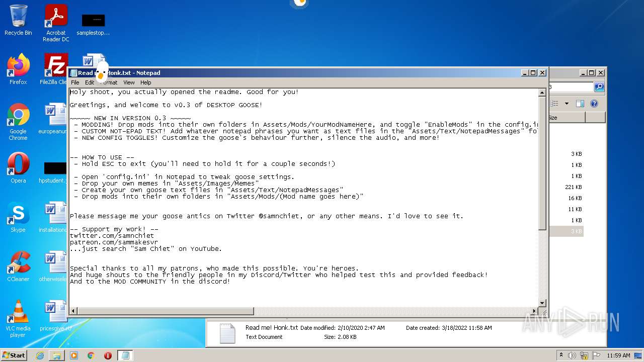The width and height of the screenshot is (644, 362).
Task: Click Size column header in Explorer
Action: click(x=567, y=118)
